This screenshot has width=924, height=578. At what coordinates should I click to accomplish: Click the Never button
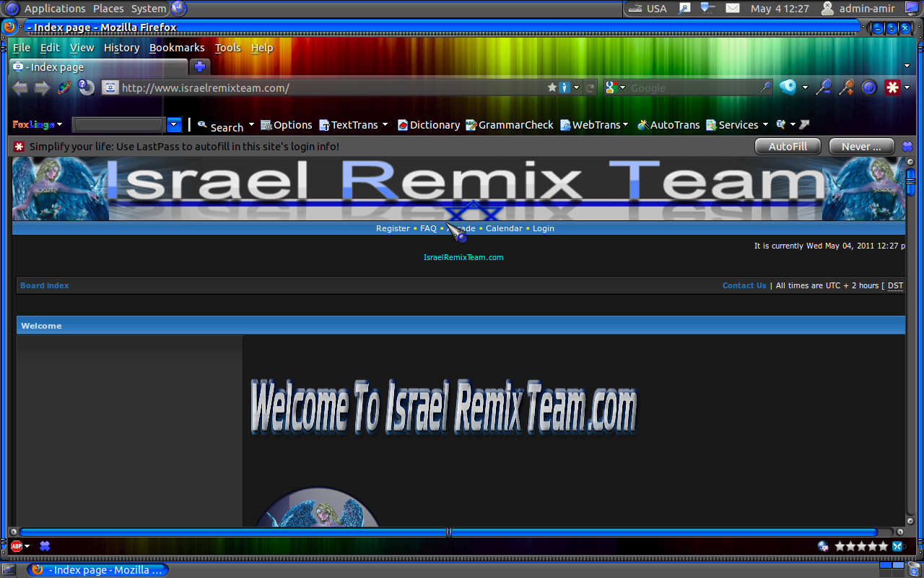click(862, 147)
